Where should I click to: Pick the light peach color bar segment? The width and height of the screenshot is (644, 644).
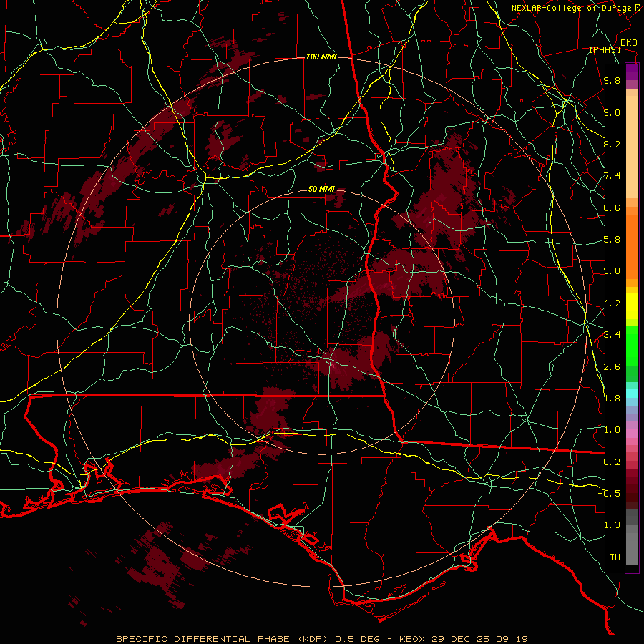click(x=632, y=147)
